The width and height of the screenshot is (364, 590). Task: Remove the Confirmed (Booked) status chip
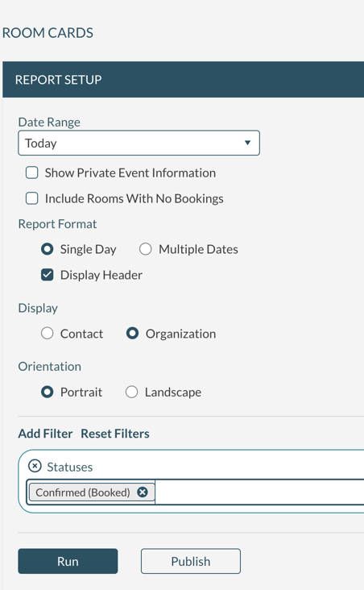point(143,492)
